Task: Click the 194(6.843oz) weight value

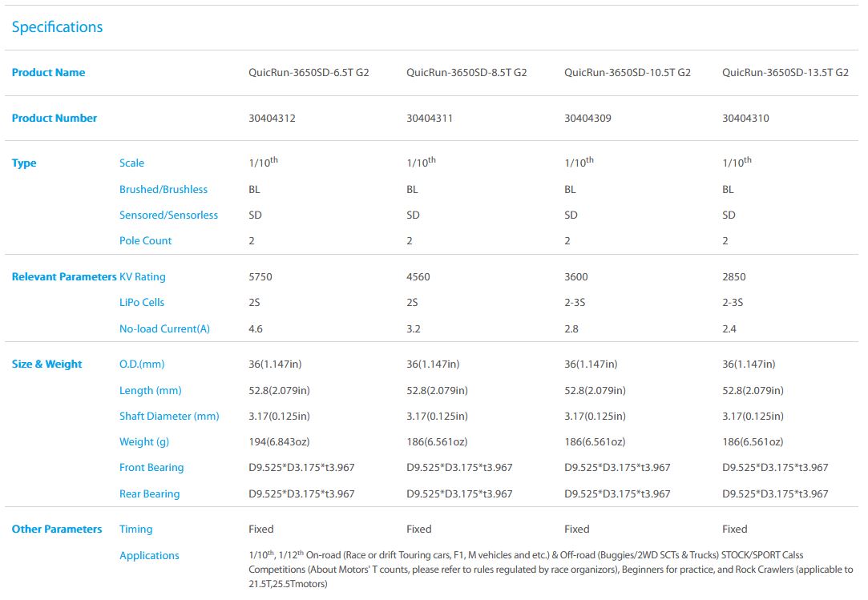Action: (x=279, y=442)
